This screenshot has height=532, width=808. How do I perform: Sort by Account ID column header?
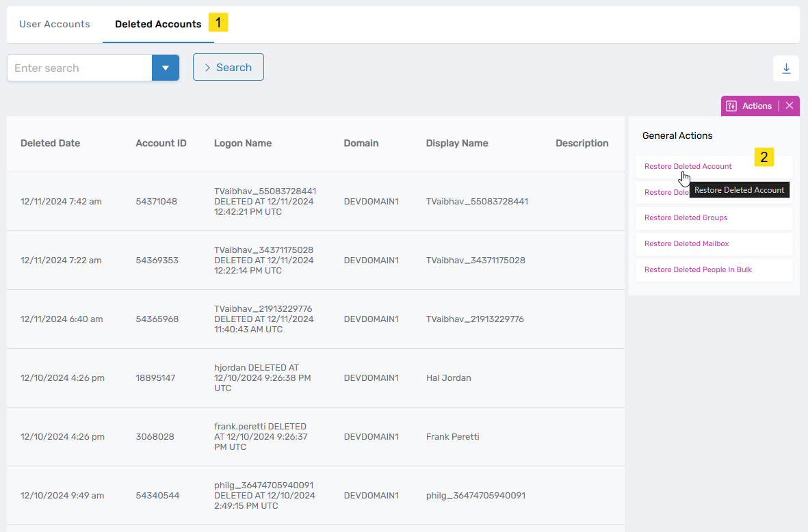[x=161, y=144]
